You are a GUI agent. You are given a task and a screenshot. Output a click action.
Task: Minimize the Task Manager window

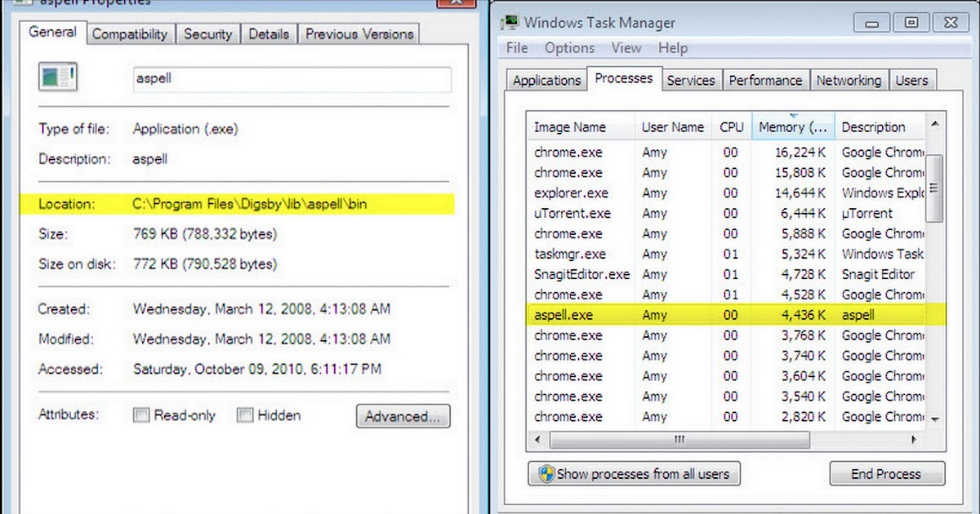(x=873, y=22)
